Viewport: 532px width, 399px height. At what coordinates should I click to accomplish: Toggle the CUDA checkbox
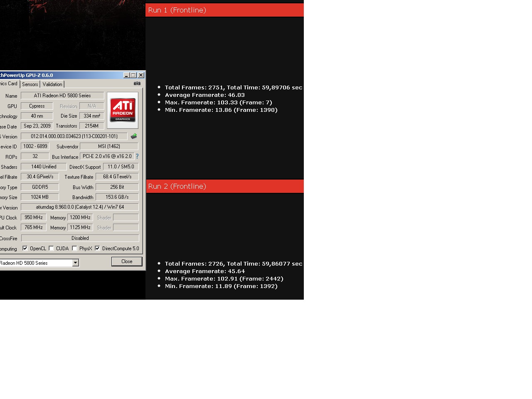coord(51,249)
